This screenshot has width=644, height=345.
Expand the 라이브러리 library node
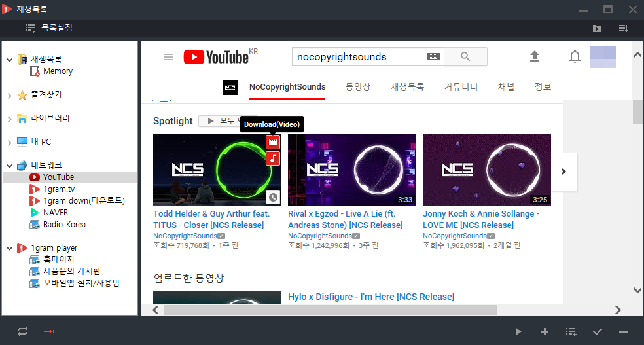click(9, 119)
